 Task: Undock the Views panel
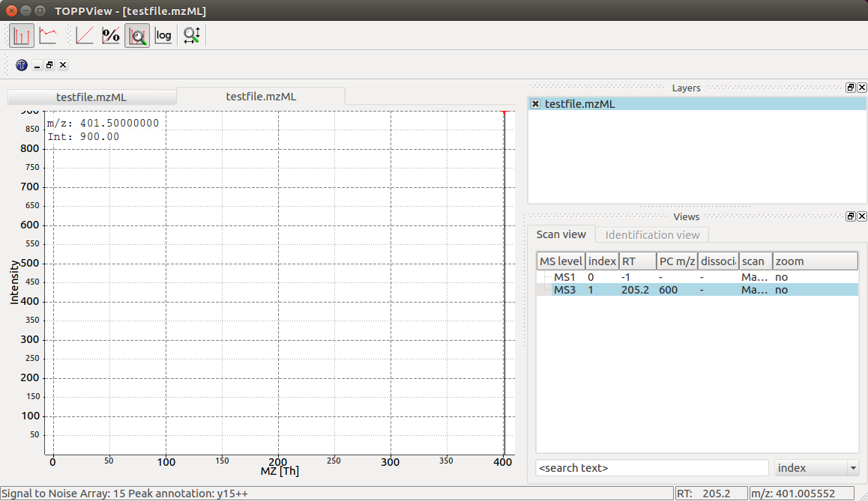[x=851, y=216]
